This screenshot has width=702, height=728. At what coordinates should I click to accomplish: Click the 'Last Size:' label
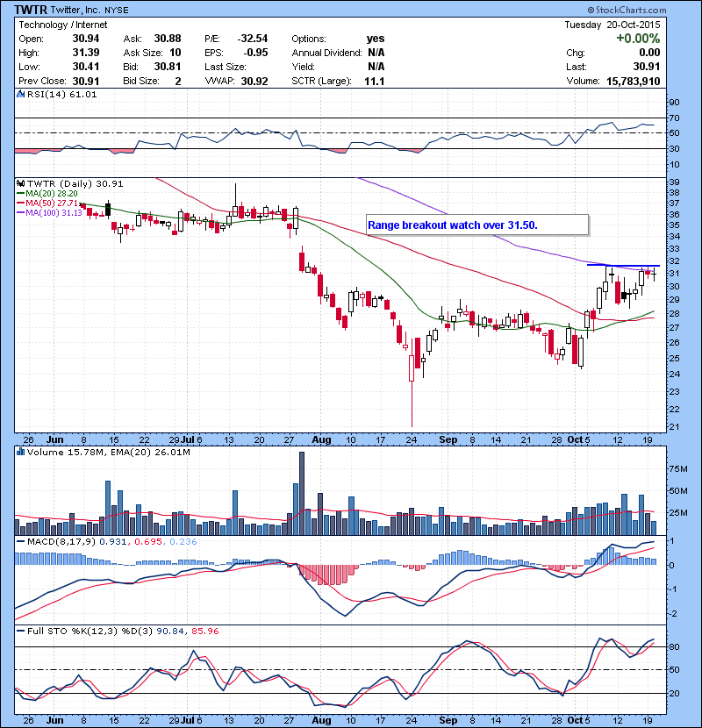tap(226, 67)
